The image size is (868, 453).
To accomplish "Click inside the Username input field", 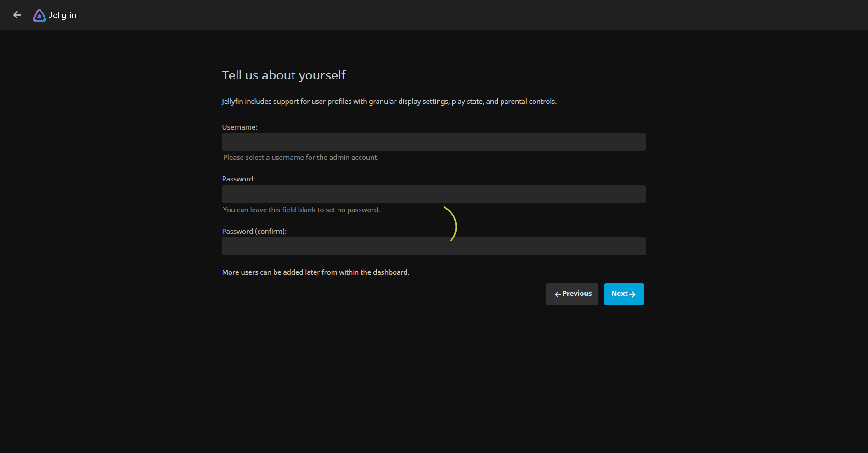I will point(434,142).
